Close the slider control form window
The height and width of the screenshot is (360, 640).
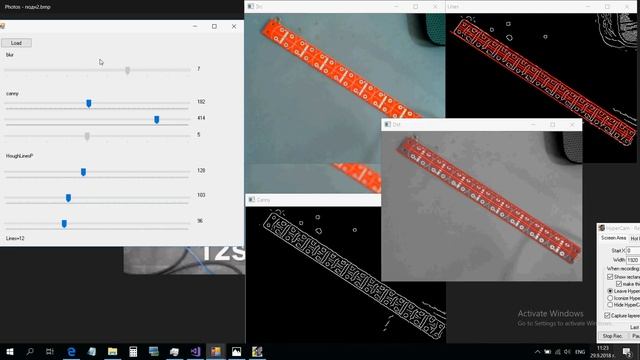pos(234,27)
